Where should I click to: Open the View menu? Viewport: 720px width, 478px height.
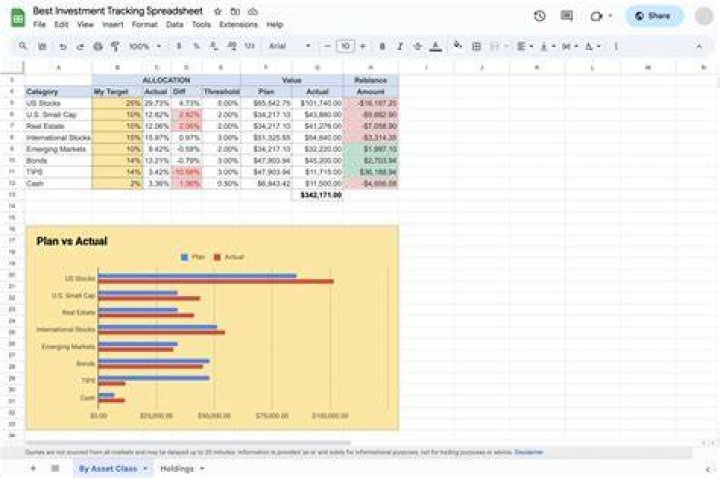click(x=85, y=24)
